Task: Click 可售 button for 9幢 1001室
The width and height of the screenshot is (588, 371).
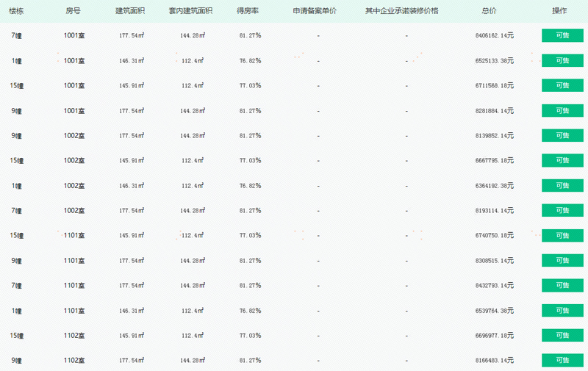Action: [x=562, y=110]
